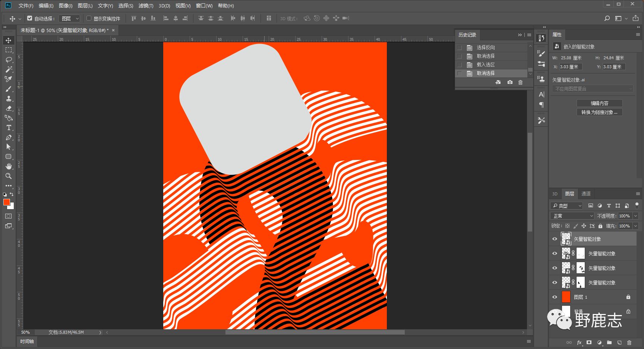Create new snapshot in History panel
The image size is (644, 349).
click(509, 82)
